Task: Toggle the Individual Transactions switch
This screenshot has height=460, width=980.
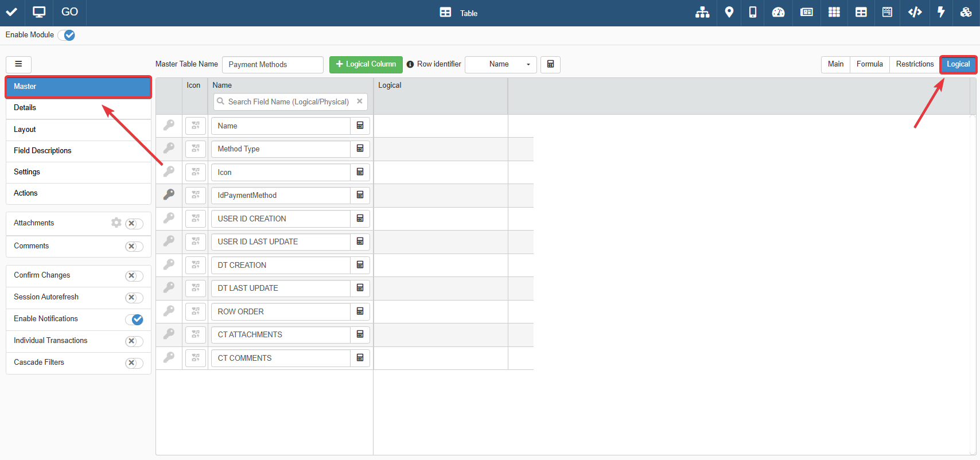Action: (134, 341)
